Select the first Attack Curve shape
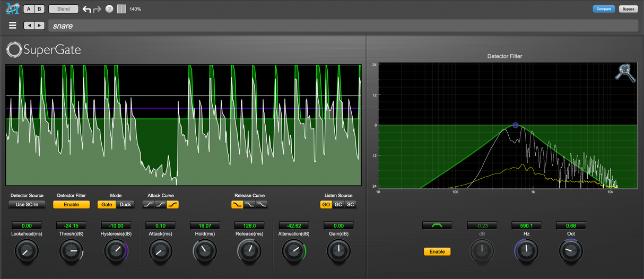 coord(148,205)
